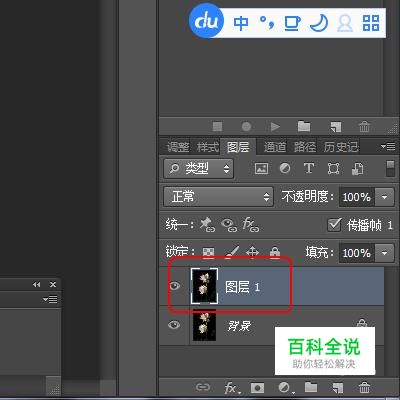
Task: Toggle the input method punctuation mode
Action: (x=267, y=23)
